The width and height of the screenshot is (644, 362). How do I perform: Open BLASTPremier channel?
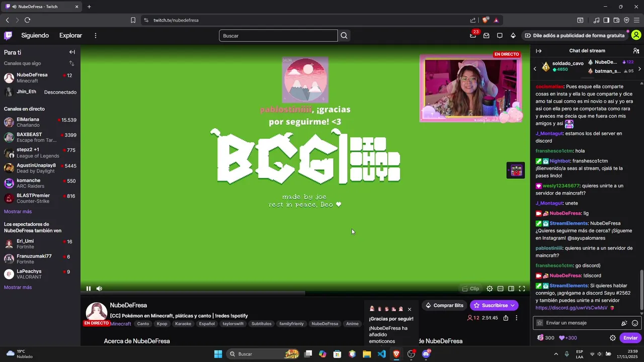coord(40,198)
